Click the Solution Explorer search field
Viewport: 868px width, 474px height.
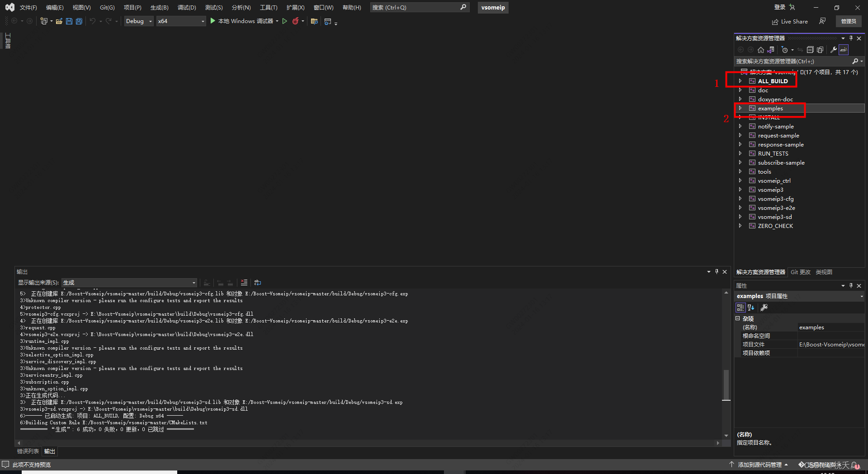[x=793, y=61]
